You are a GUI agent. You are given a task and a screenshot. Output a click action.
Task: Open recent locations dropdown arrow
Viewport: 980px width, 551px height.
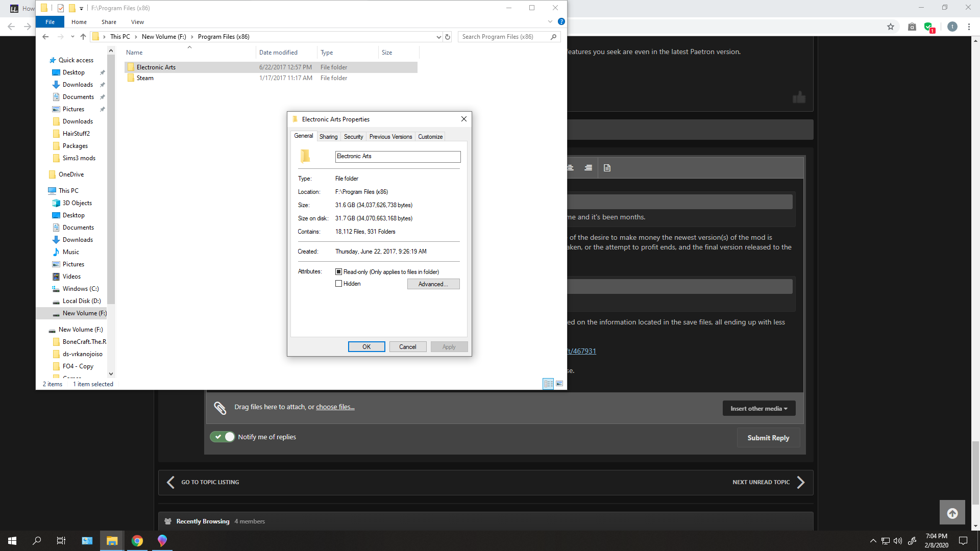72,37
